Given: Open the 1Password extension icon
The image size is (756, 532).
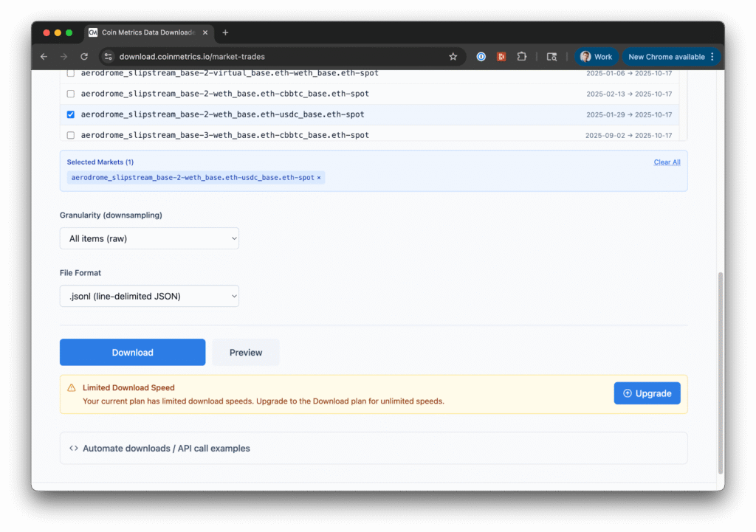Looking at the screenshot, I should tap(481, 57).
